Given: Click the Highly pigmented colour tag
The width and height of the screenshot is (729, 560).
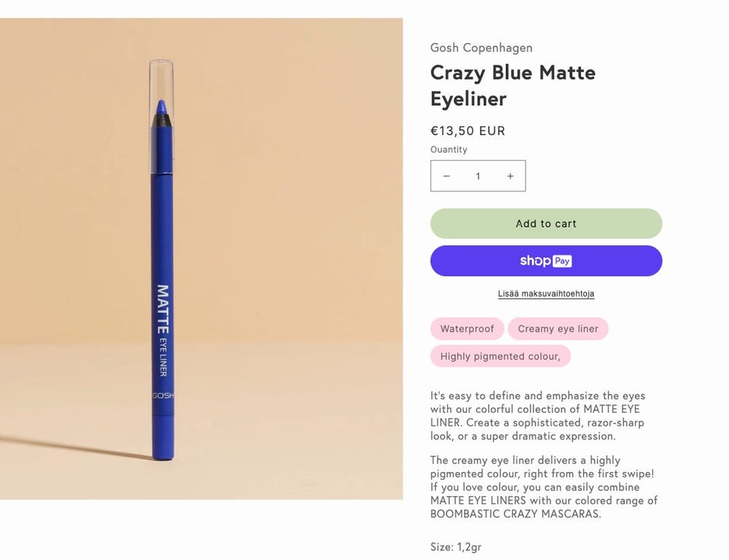Looking at the screenshot, I should (500, 356).
